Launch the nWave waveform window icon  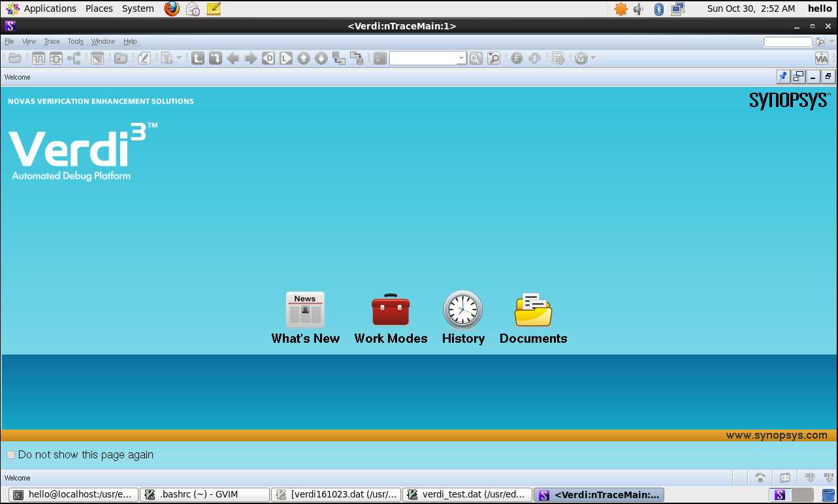tap(39, 58)
